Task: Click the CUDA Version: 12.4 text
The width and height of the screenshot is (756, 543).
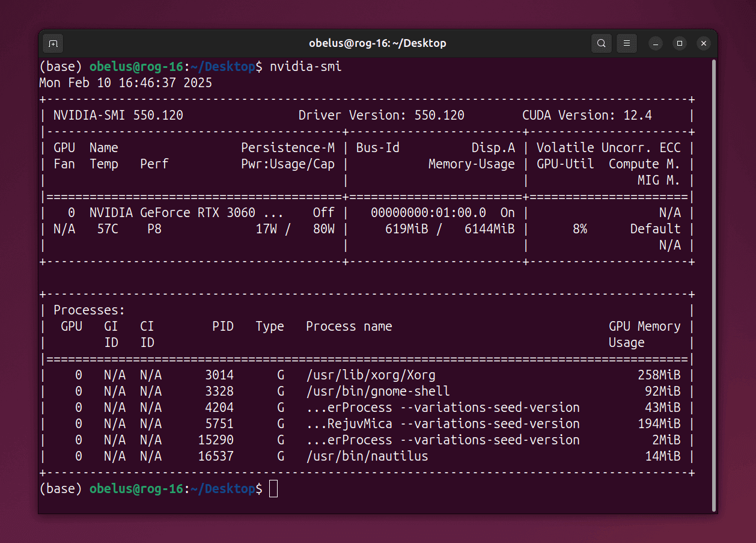Action: (x=587, y=115)
